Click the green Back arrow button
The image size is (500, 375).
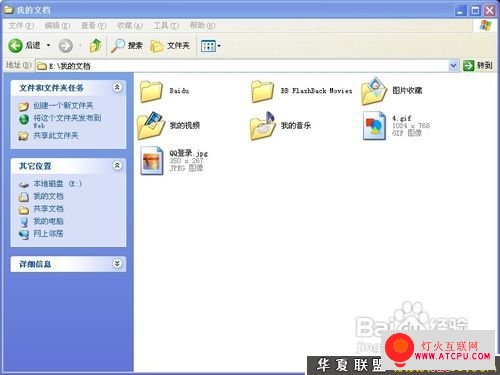(x=15, y=46)
